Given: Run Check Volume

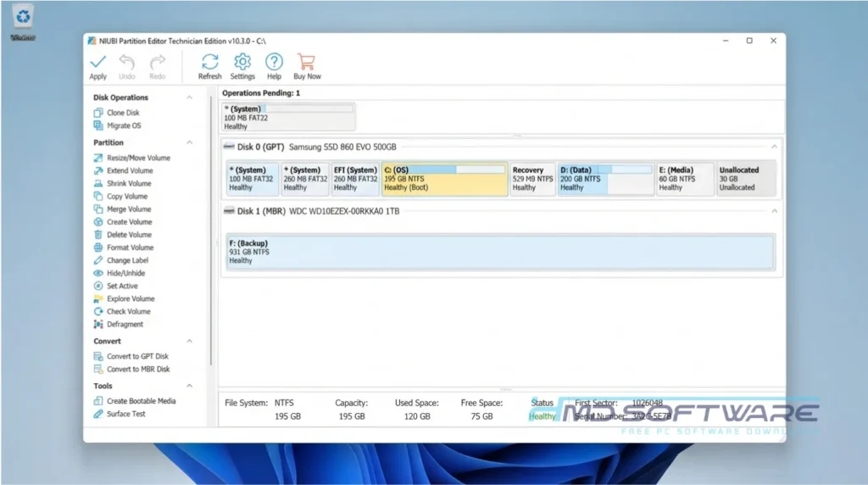Looking at the screenshot, I should point(122,311).
